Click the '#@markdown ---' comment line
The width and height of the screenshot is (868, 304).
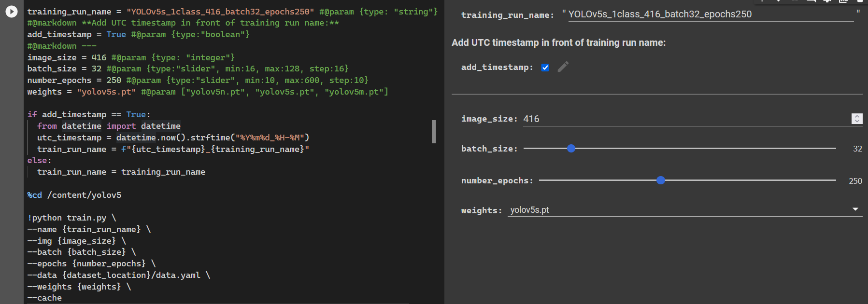pyautogui.click(x=62, y=46)
